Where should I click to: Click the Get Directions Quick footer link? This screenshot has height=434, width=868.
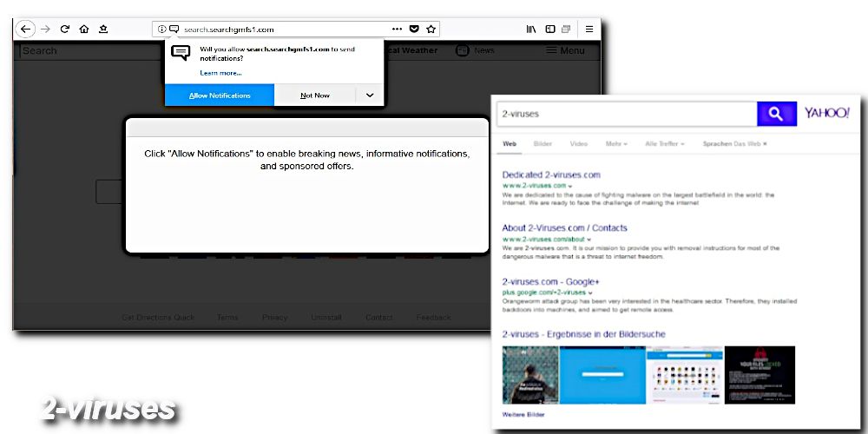click(158, 317)
